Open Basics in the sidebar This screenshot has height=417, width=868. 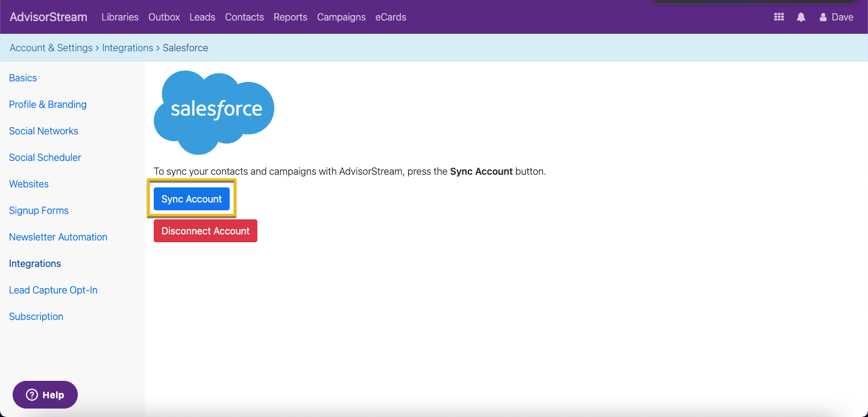pos(23,78)
